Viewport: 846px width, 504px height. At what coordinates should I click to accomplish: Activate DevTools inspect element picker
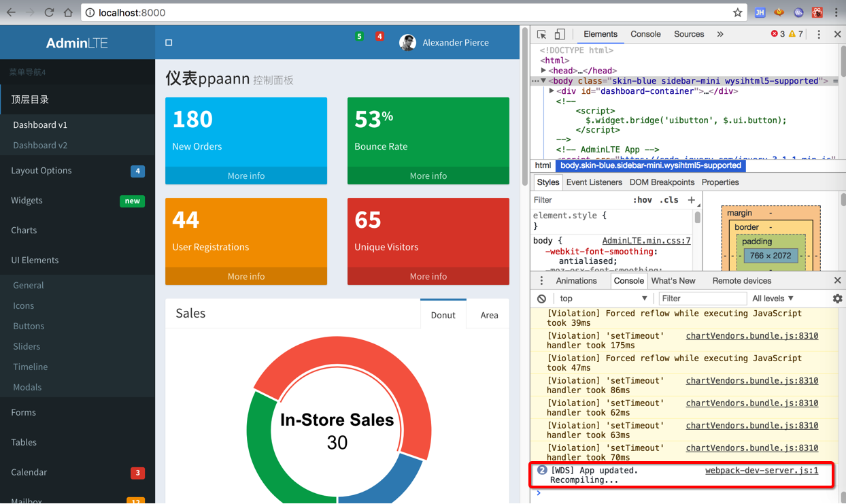coord(541,34)
